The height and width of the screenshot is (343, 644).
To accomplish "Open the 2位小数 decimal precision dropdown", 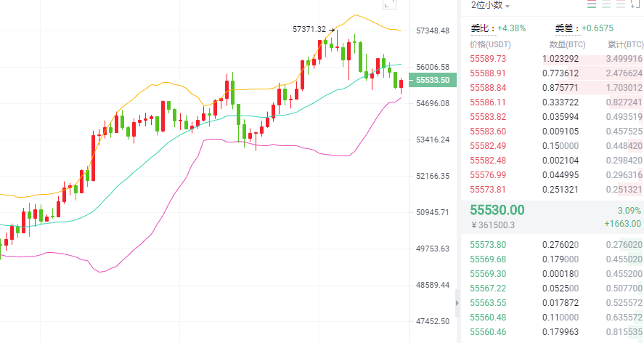I will click(x=490, y=6).
